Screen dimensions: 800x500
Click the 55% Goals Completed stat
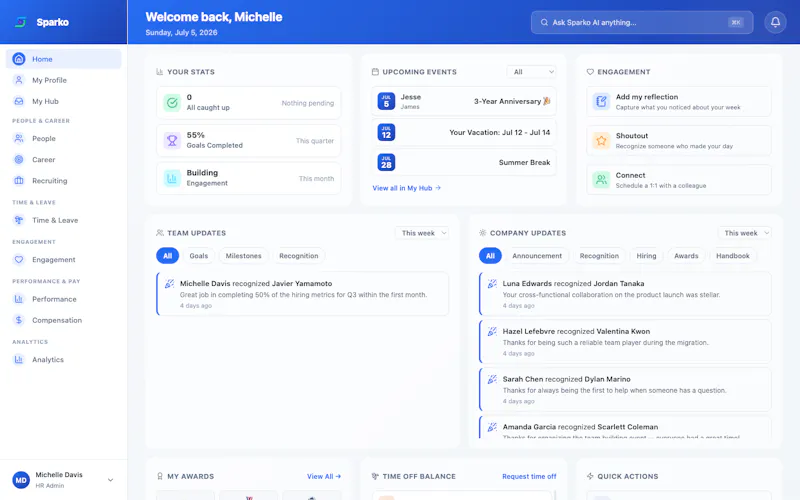[x=248, y=140]
